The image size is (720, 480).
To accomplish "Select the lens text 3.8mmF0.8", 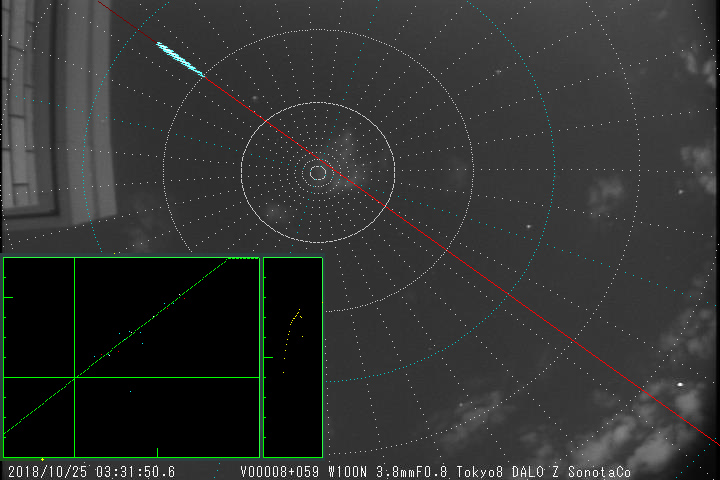I will [x=411, y=472].
